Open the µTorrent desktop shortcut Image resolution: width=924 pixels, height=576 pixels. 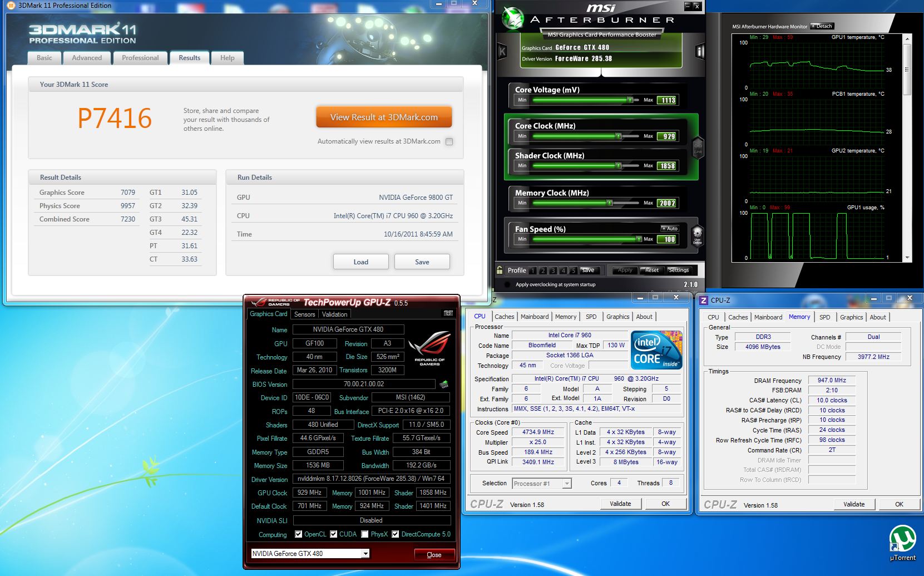tap(902, 543)
